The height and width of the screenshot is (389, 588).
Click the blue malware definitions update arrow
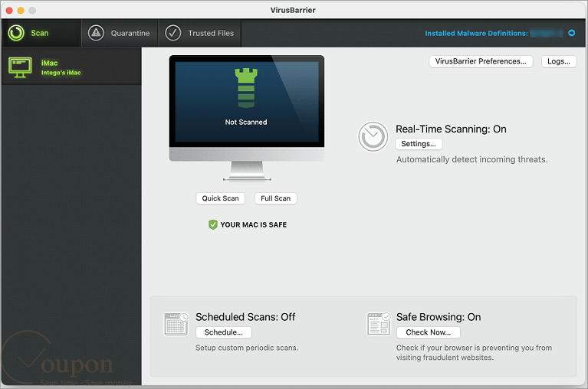click(x=571, y=33)
